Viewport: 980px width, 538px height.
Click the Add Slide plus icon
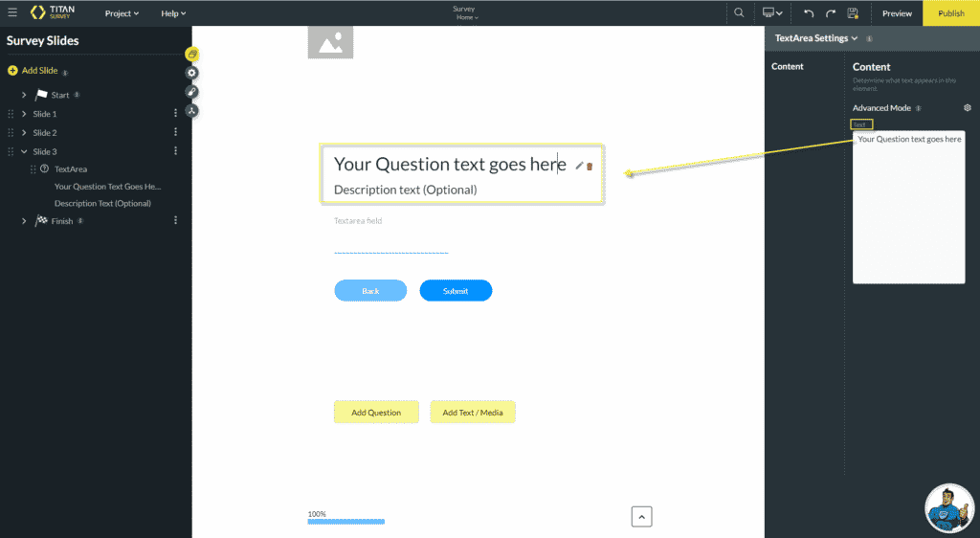[x=12, y=71]
